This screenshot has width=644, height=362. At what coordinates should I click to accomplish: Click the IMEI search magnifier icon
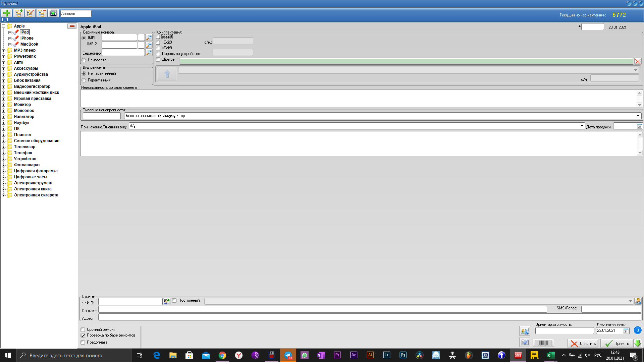pos(149,38)
